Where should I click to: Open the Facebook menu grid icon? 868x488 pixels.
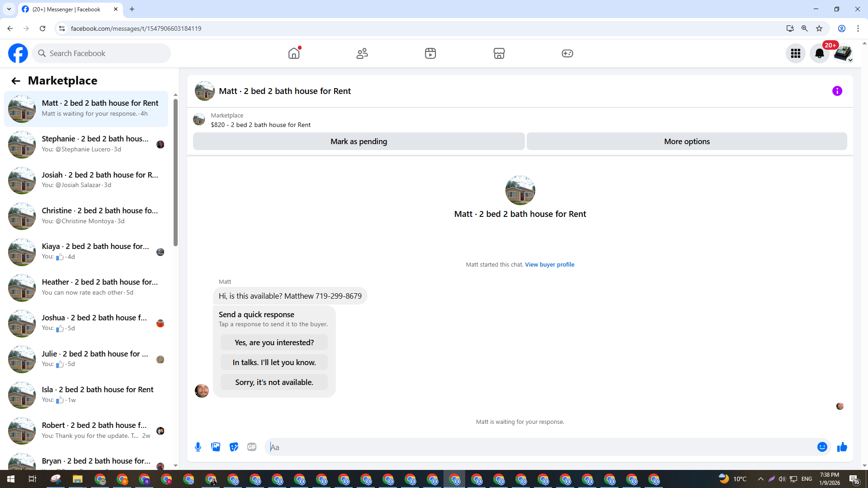coord(795,53)
